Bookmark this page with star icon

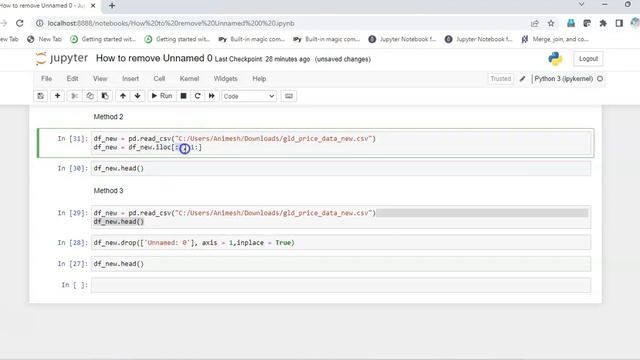551,23
